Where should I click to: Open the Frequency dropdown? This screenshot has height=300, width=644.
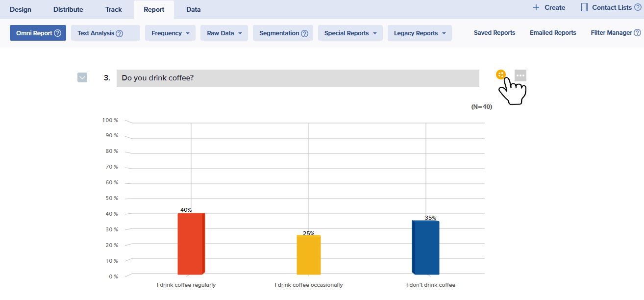click(x=170, y=33)
